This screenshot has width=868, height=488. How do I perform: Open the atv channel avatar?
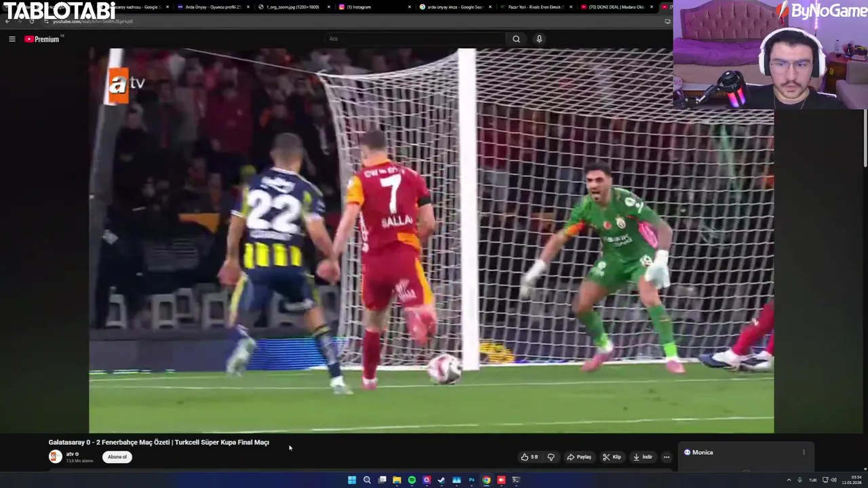point(55,457)
